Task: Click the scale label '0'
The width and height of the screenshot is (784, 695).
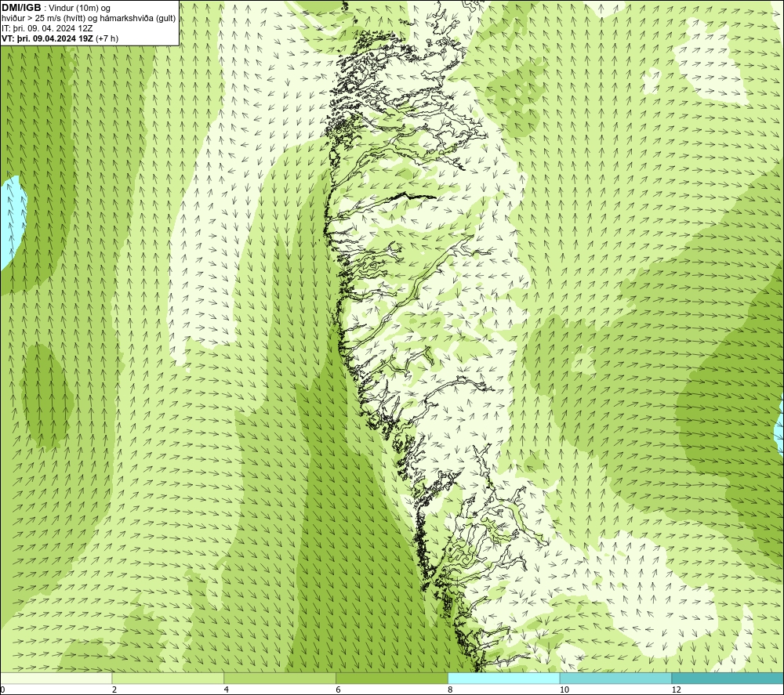Action: [x=2, y=690]
